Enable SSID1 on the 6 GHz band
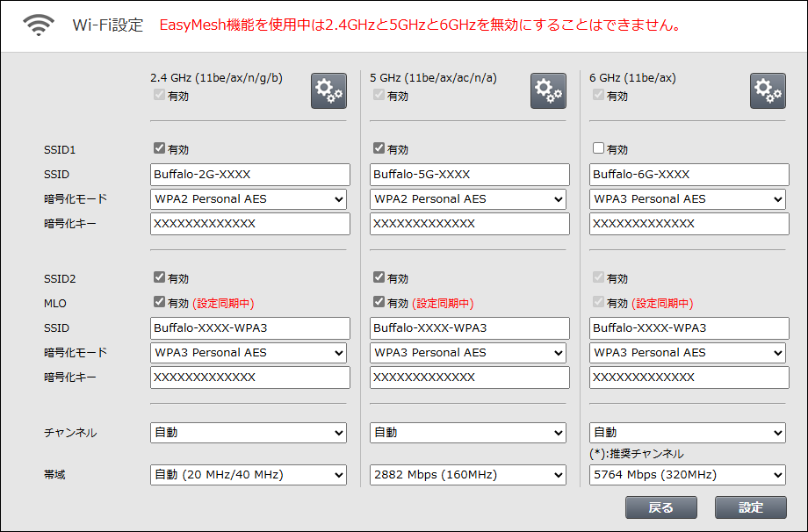The width and height of the screenshot is (808, 532). pos(598,148)
